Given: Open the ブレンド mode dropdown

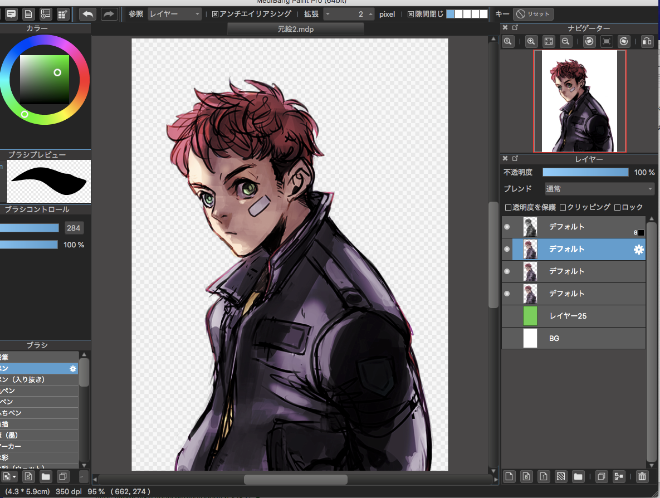Looking at the screenshot, I should [x=598, y=188].
